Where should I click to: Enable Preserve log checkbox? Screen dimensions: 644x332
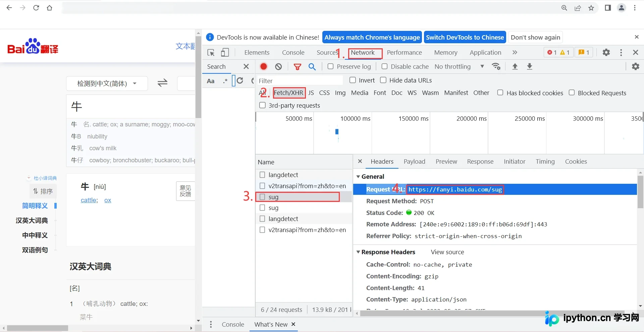[330, 66]
